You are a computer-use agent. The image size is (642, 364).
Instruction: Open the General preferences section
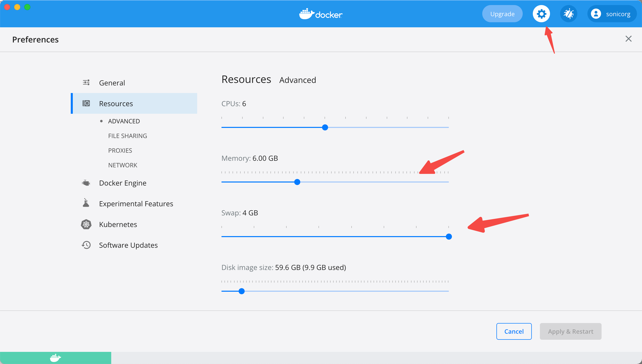click(134, 83)
